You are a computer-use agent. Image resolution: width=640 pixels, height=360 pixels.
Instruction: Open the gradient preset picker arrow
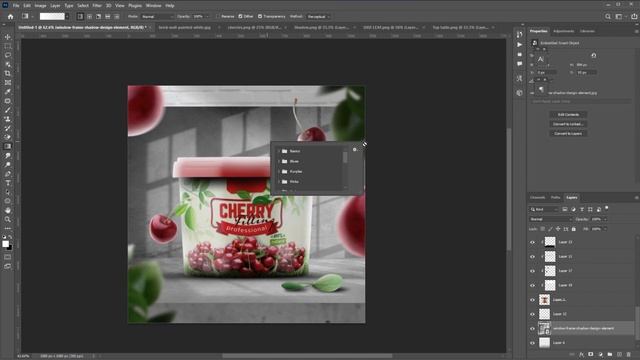coord(67,17)
